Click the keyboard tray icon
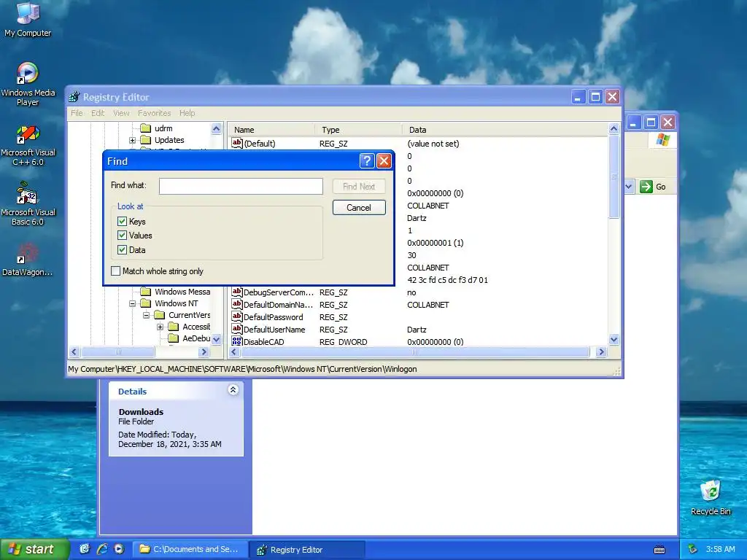Screen dimensions: 747x560 pyautogui.click(x=659, y=550)
